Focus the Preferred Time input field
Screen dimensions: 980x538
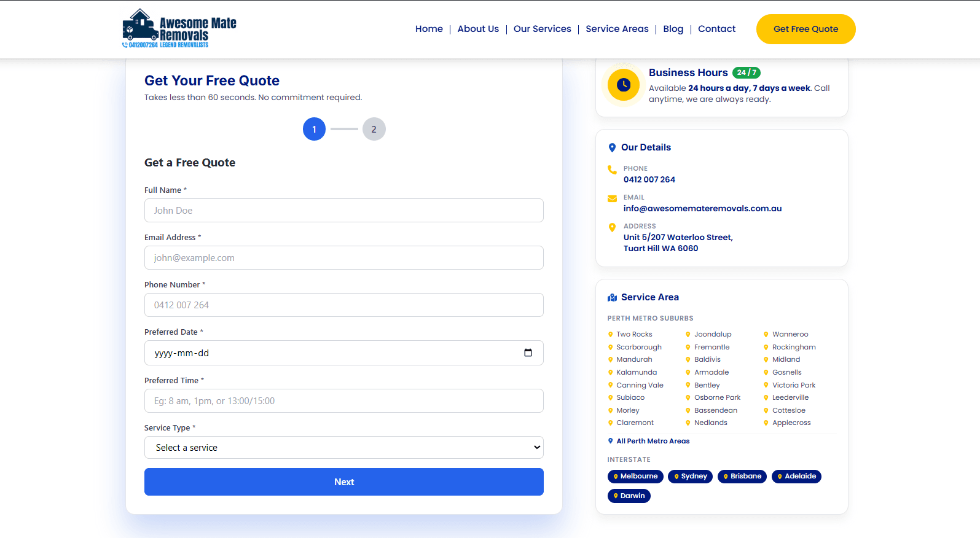pyautogui.click(x=344, y=400)
